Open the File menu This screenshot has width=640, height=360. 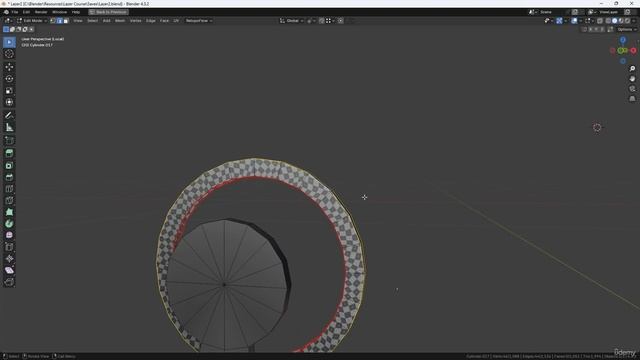[15, 12]
